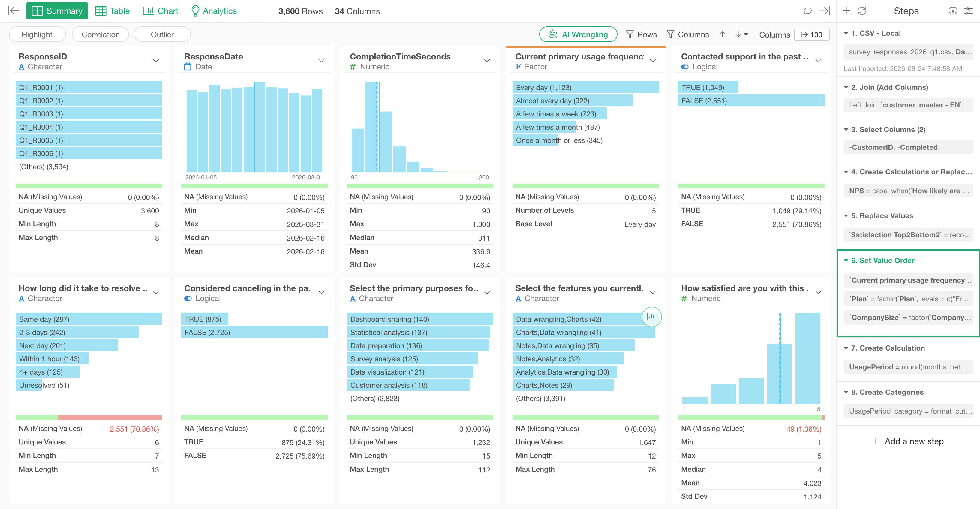Image resolution: width=980 pixels, height=509 pixels.
Task: Toggle the Correlation mode
Action: pos(101,34)
